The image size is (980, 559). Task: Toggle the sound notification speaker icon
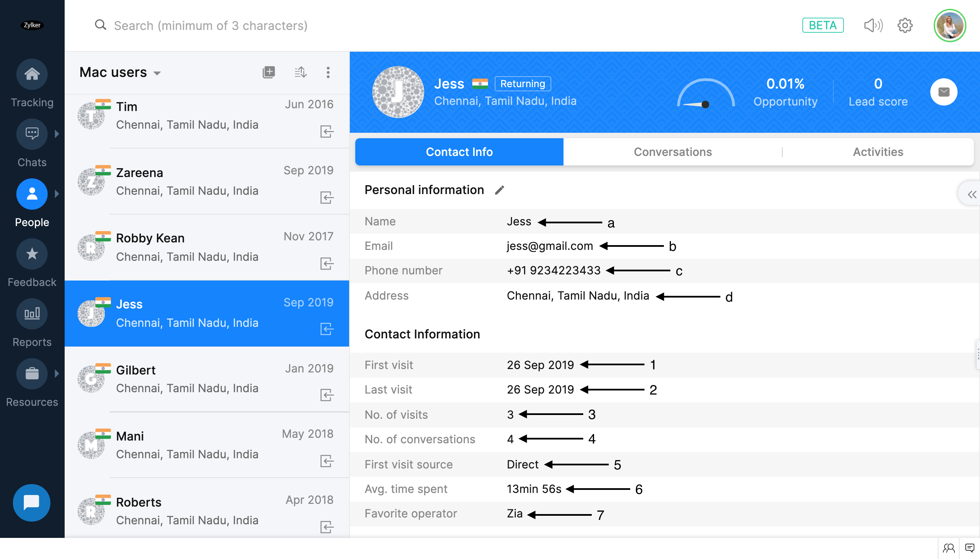pos(873,26)
